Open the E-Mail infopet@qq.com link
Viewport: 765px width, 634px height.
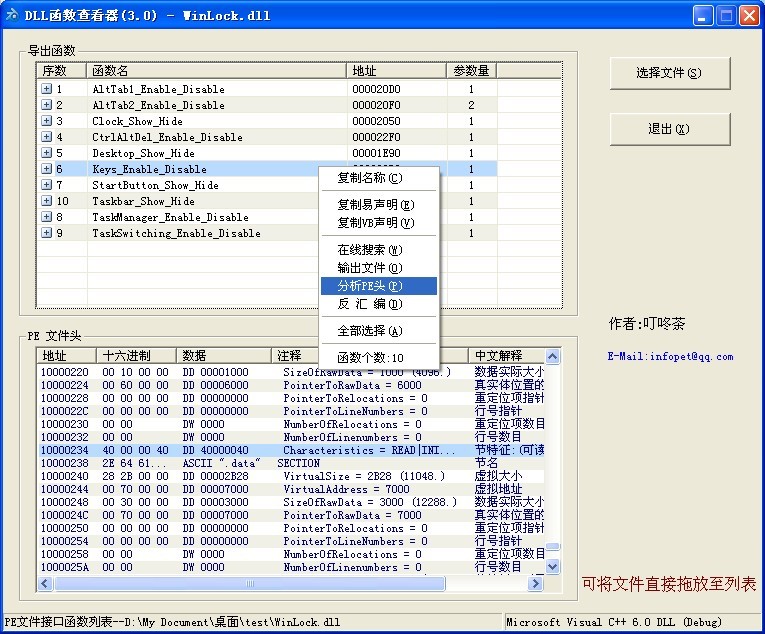tap(670, 356)
